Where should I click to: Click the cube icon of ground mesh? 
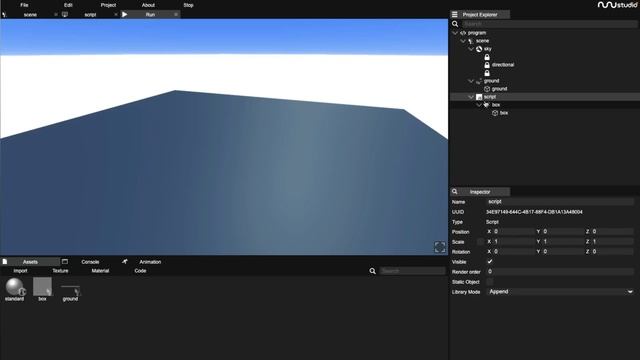click(x=487, y=89)
